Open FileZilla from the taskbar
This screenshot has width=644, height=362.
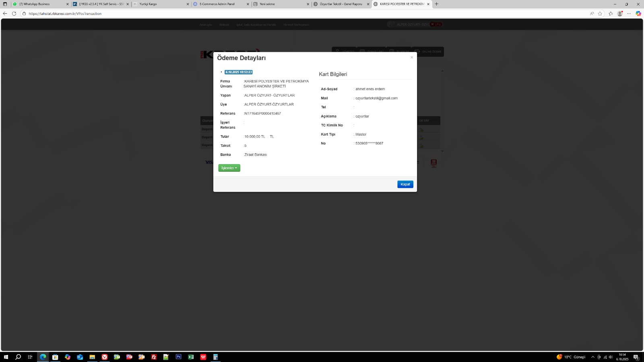tap(154, 357)
